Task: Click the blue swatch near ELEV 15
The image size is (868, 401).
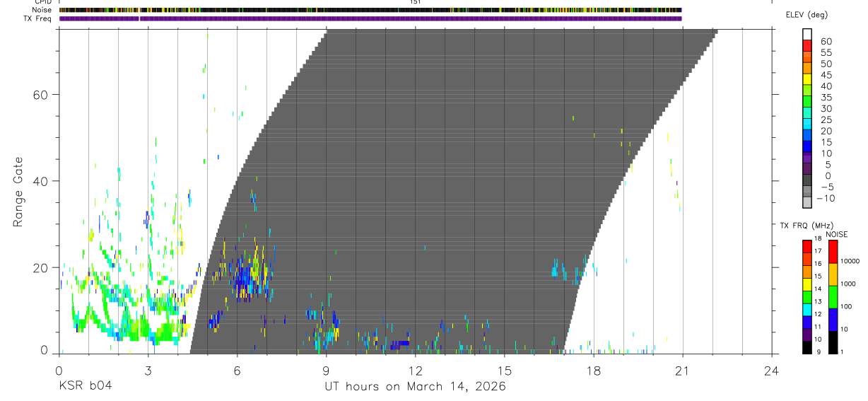Action: coord(807,146)
